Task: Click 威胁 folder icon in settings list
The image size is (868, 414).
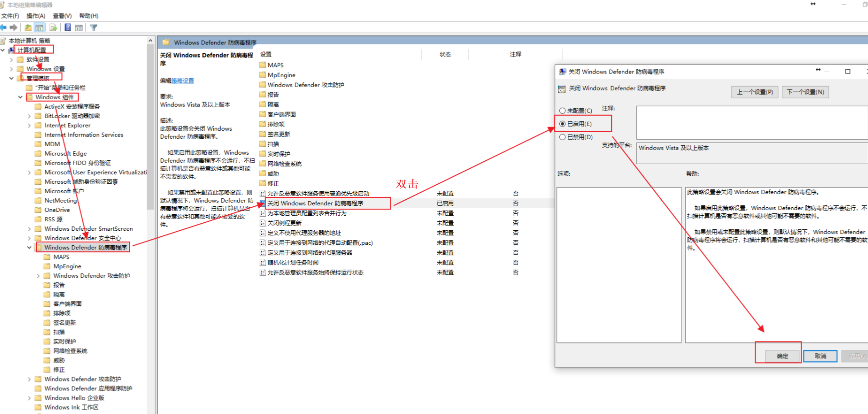Action: pyautogui.click(x=263, y=174)
